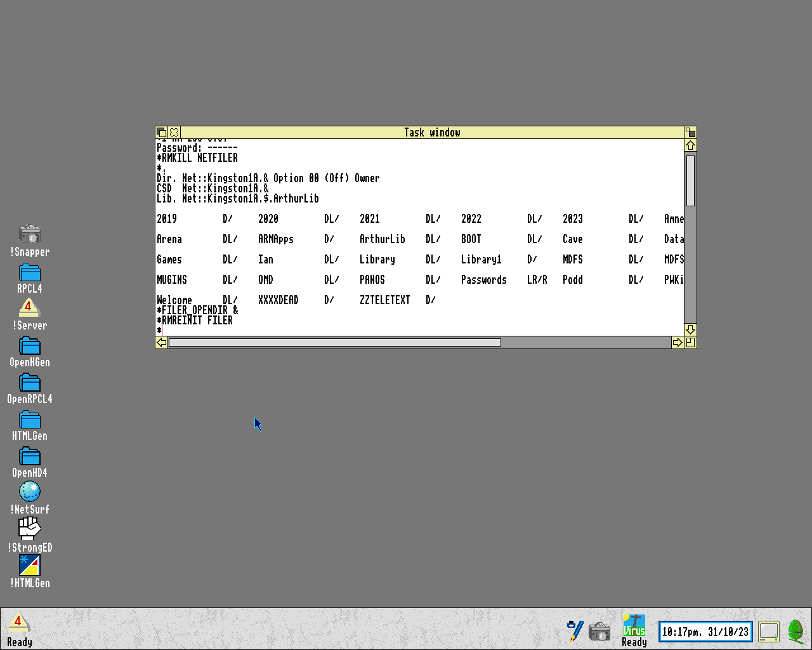The width and height of the screenshot is (812, 650).
Task: Click the pen editor icon on icon bar
Action: (x=575, y=630)
